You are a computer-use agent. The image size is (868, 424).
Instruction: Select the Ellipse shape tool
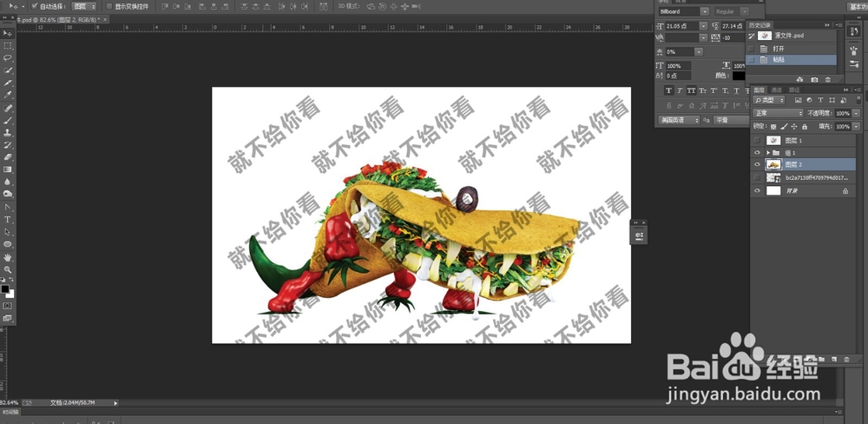(x=8, y=244)
